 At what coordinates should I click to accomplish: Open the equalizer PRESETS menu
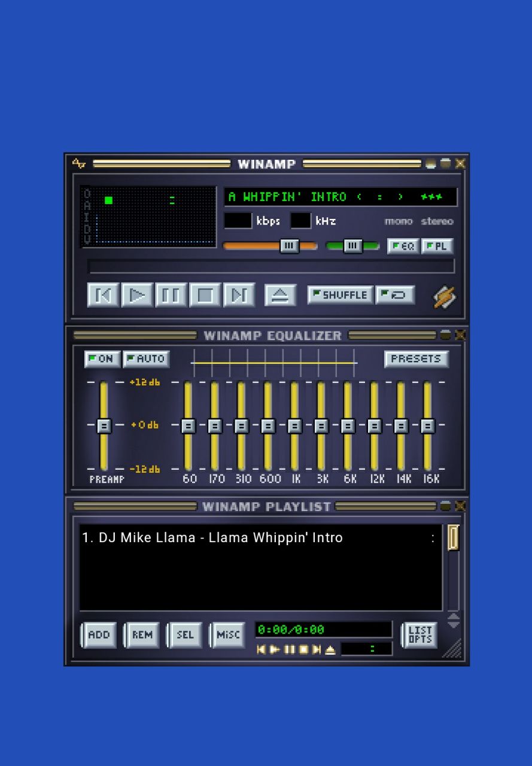pyautogui.click(x=417, y=359)
